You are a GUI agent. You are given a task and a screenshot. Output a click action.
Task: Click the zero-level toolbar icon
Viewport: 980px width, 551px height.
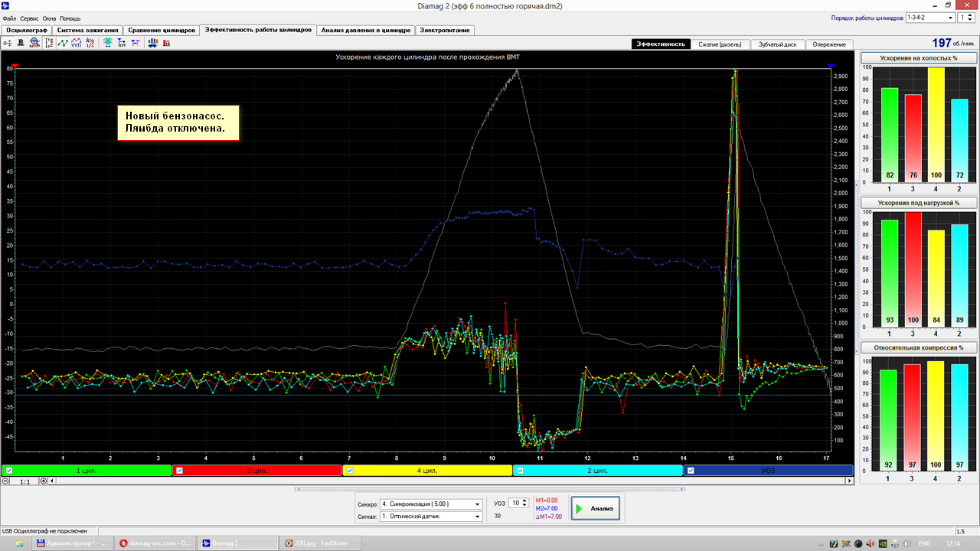(x=8, y=43)
